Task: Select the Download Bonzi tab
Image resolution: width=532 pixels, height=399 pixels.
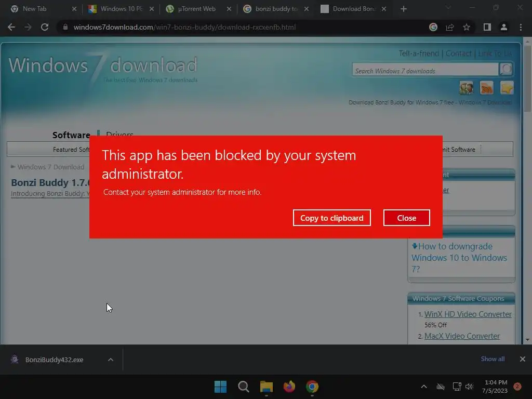Action: click(354, 9)
